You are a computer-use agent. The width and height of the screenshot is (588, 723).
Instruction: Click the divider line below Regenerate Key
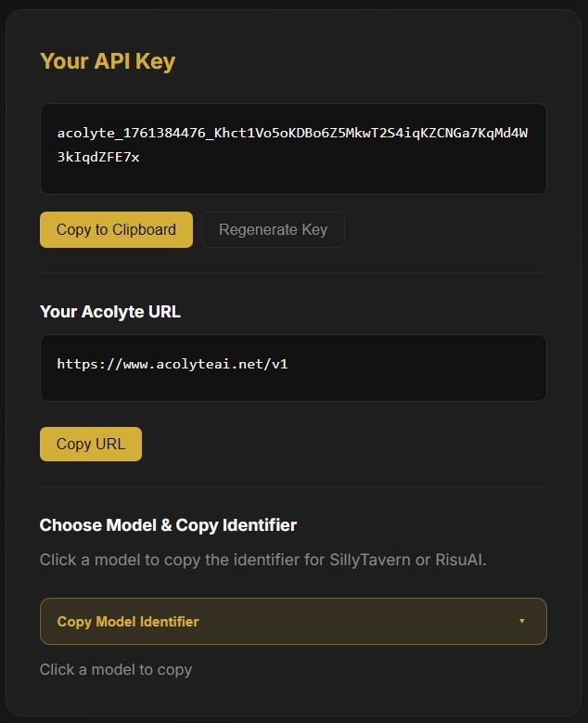pos(293,274)
